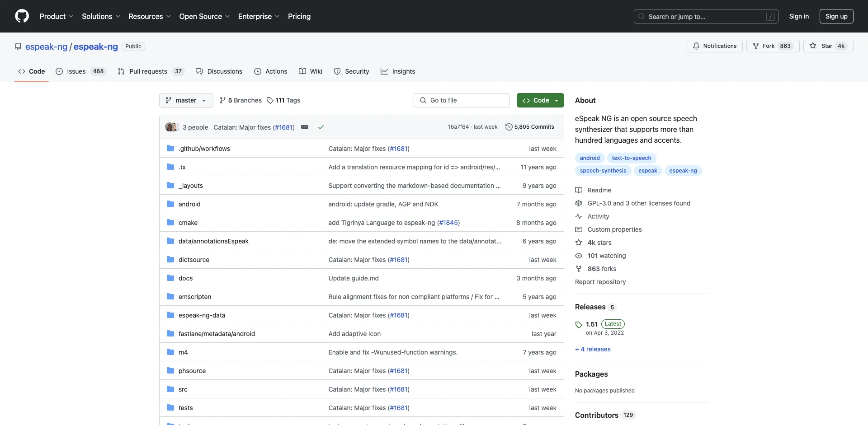
Task: Select the src folder icon
Action: coord(170,389)
